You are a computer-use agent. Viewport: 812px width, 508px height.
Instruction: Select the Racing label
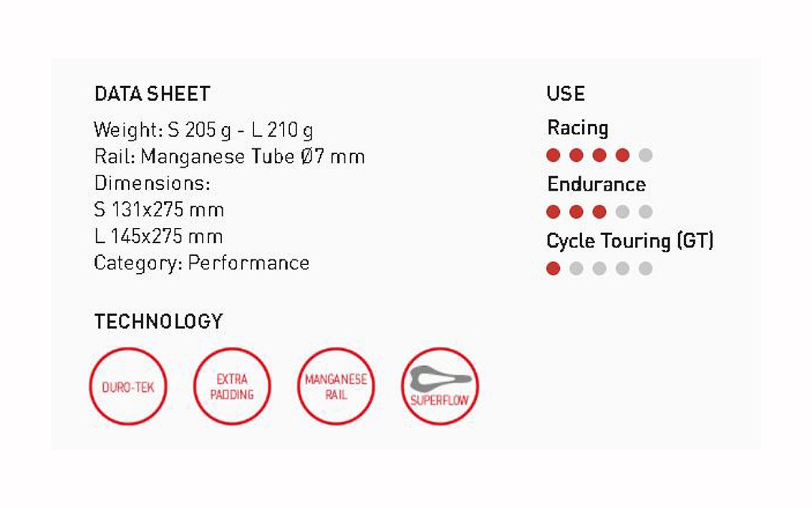[577, 128]
